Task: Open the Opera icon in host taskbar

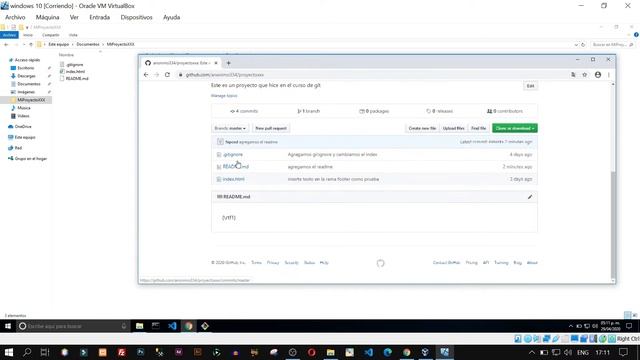Action: pos(311,352)
